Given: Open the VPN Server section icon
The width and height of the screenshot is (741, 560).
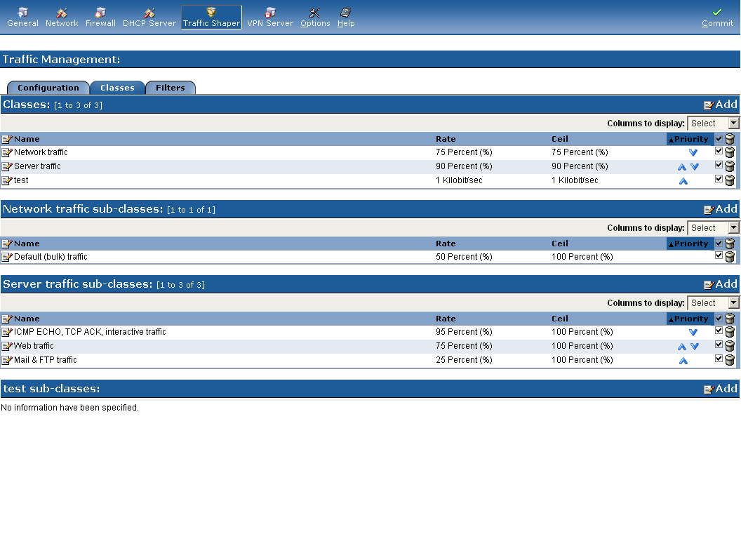Looking at the screenshot, I should coord(270,13).
